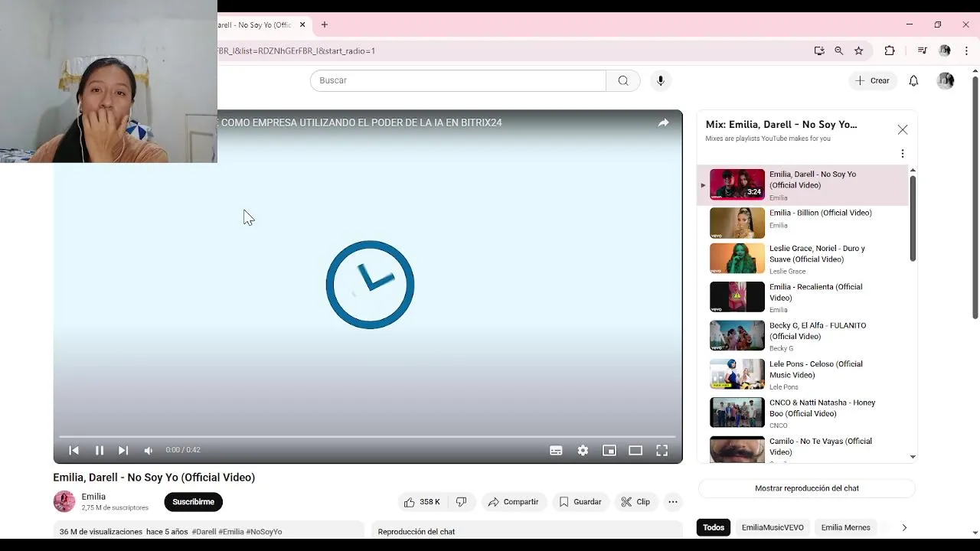
Task: Click the Buscar search field
Action: [458, 80]
